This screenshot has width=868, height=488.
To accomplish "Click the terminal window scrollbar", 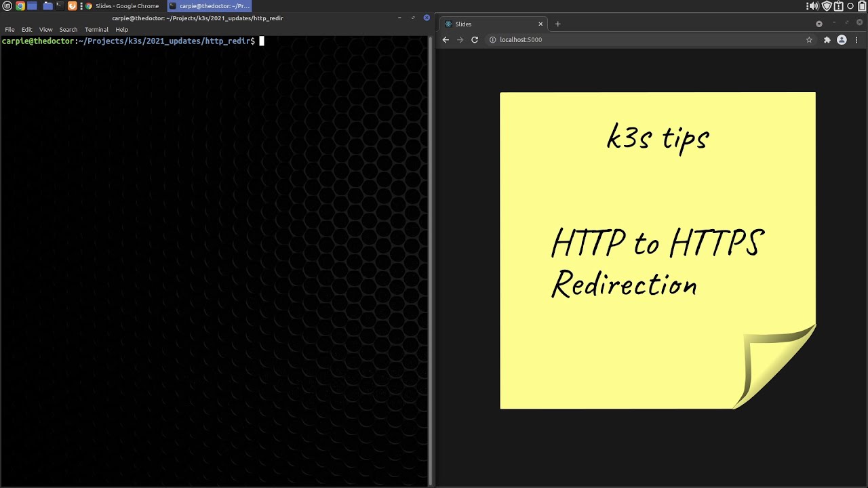I will click(x=430, y=261).
